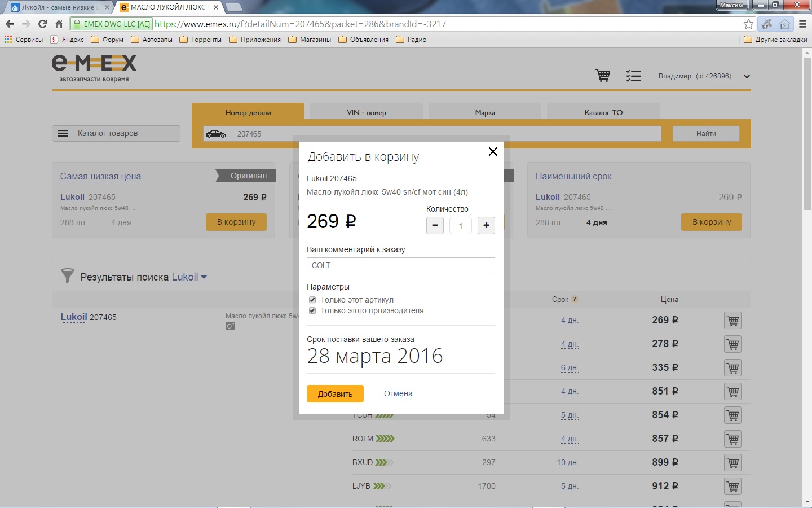Click the car icon in search bar
The width and height of the screenshot is (812, 508).
[x=216, y=134]
